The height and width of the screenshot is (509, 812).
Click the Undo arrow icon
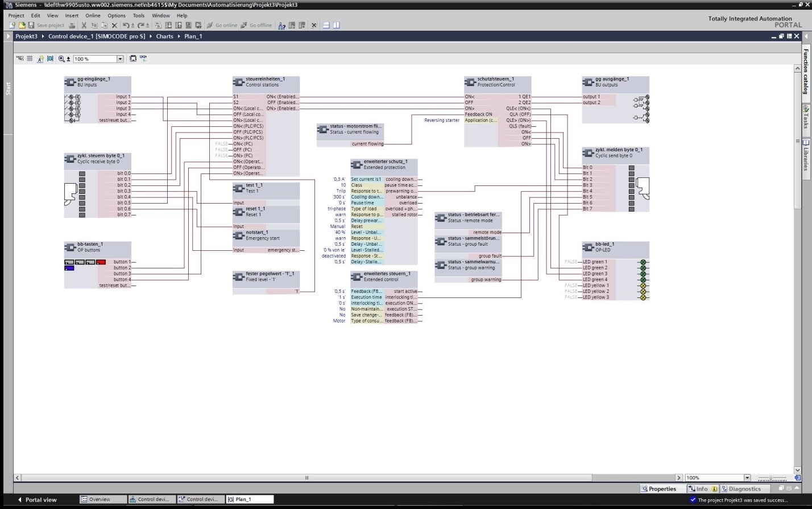pyautogui.click(x=126, y=26)
